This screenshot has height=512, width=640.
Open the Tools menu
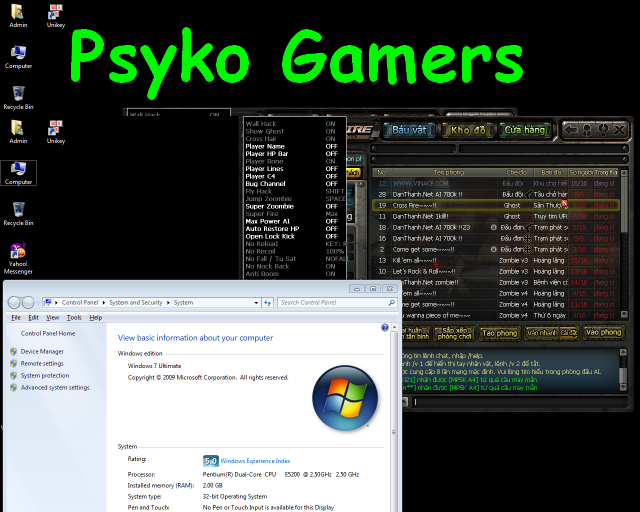click(x=74, y=318)
